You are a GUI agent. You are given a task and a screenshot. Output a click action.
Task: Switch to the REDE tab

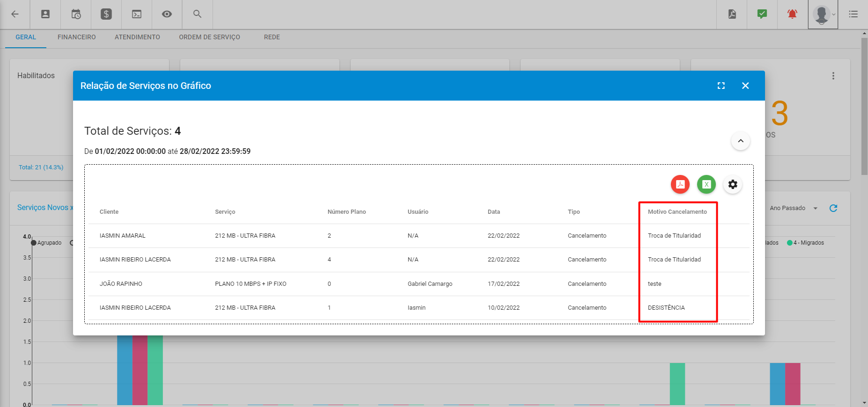[x=272, y=37]
